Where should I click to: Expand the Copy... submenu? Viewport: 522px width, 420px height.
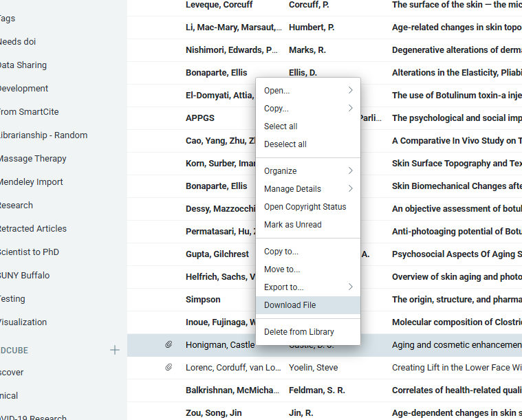[350, 109]
